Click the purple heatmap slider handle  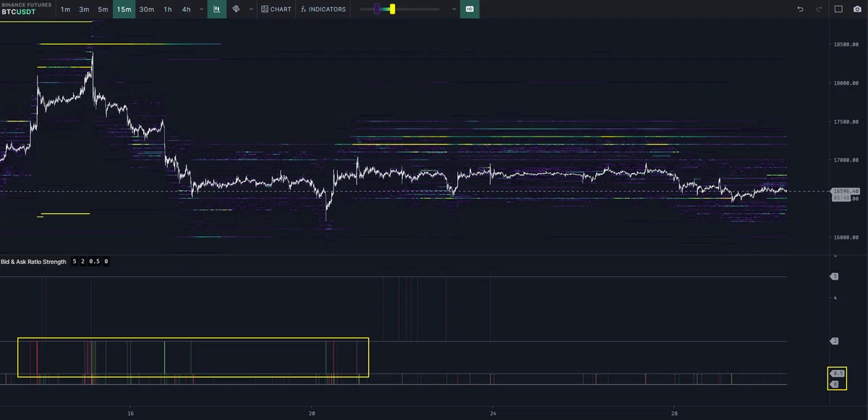click(x=377, y=9)
